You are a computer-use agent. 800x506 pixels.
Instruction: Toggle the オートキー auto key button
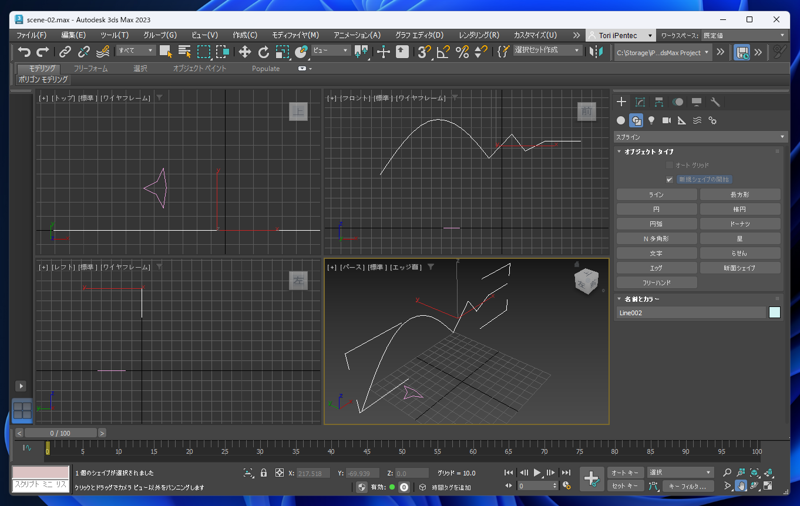click(x=625, y=472)
